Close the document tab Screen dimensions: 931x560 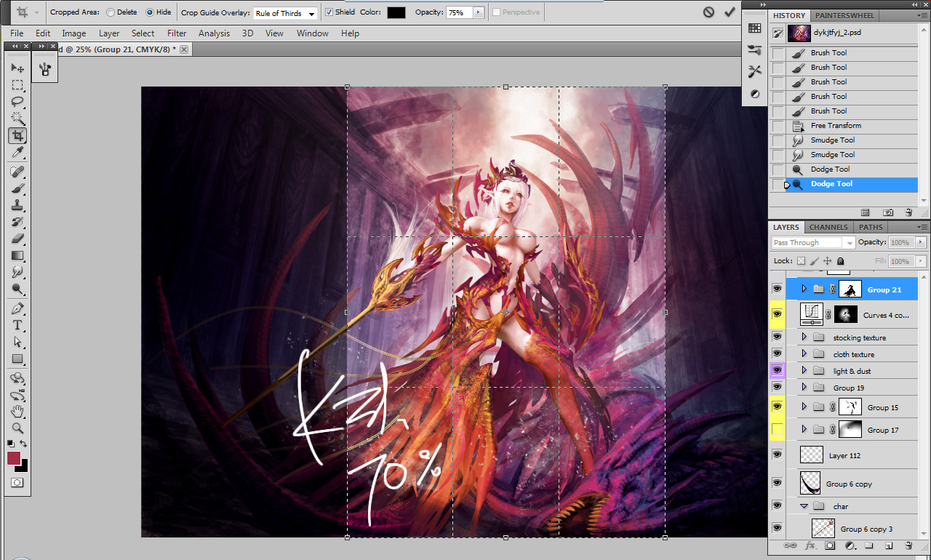(184, 49)
